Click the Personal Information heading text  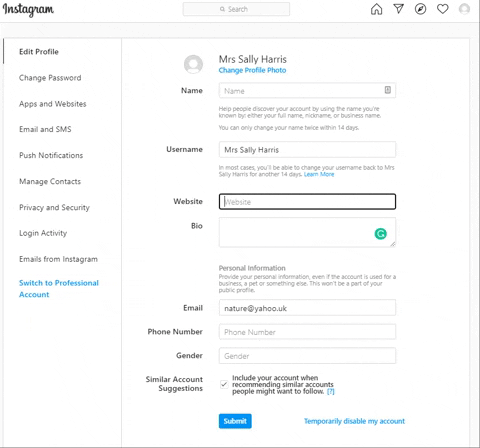[252, 268]
